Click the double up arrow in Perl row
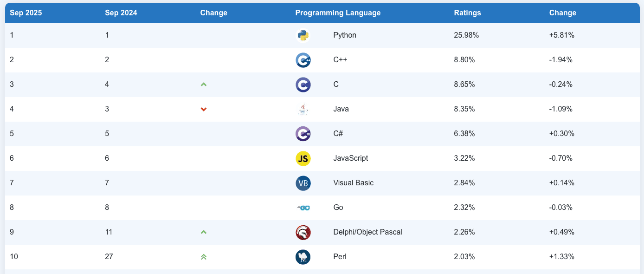 [203, 257]
